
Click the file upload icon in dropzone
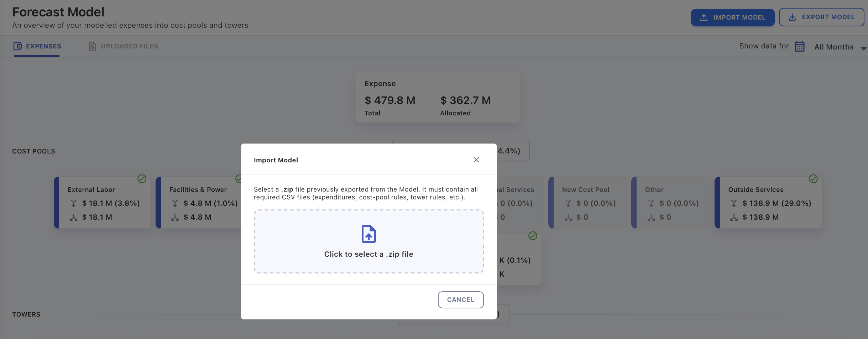(368, 234)
